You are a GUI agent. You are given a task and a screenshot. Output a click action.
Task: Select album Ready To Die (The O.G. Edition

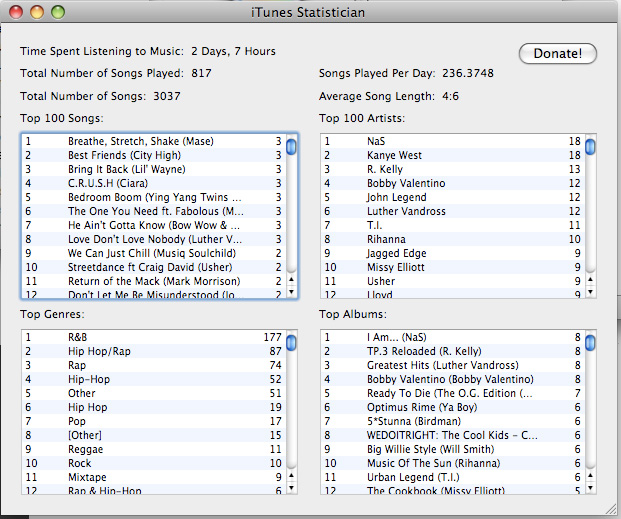pyautogui.click(x=453, y=393)
